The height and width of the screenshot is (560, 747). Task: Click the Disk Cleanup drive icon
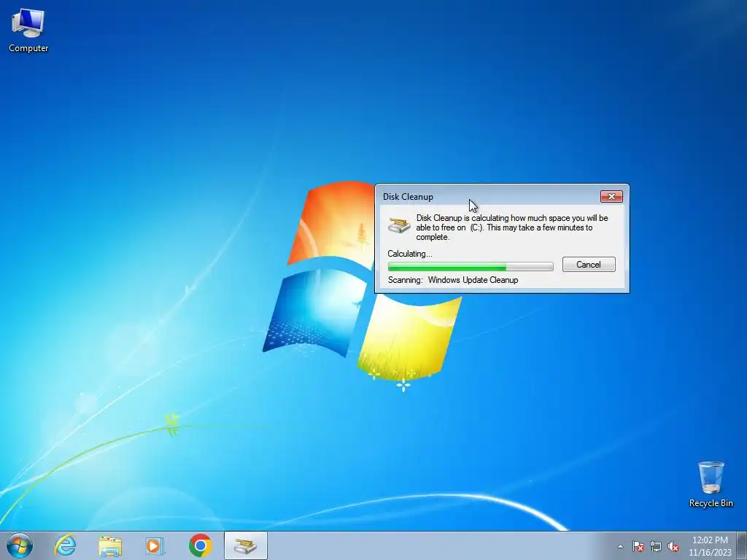click(x=399, y=225)
